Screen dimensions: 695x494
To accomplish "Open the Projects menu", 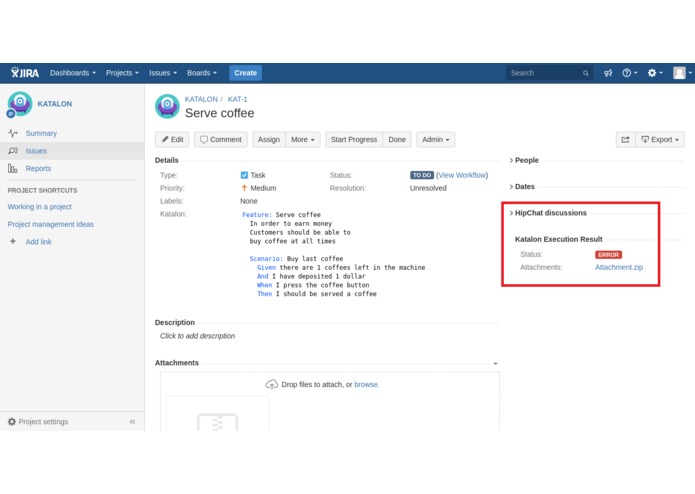I will coord(122,73).
